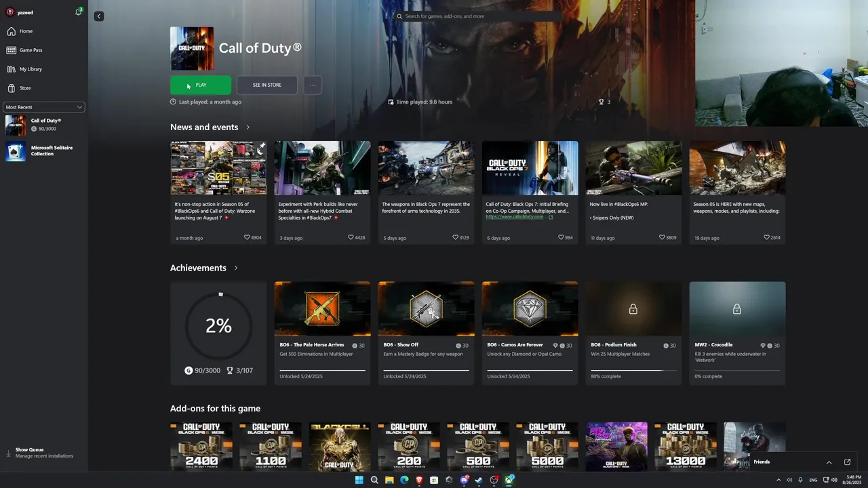Open the 200 COD Points add-on
868x488 pixels.
[x=409, y=447]
